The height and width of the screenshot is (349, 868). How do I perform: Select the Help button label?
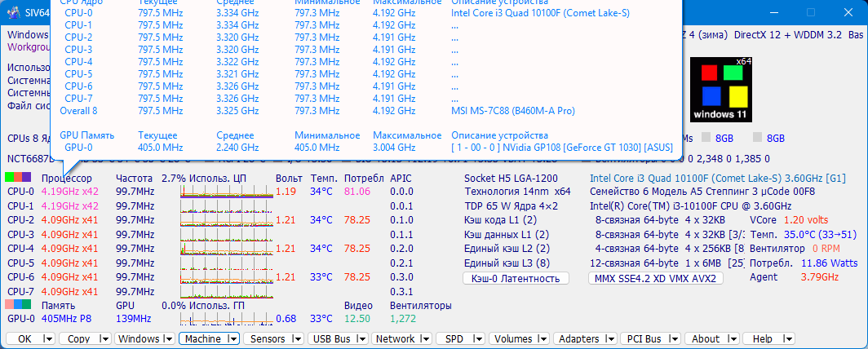(762, 338)
